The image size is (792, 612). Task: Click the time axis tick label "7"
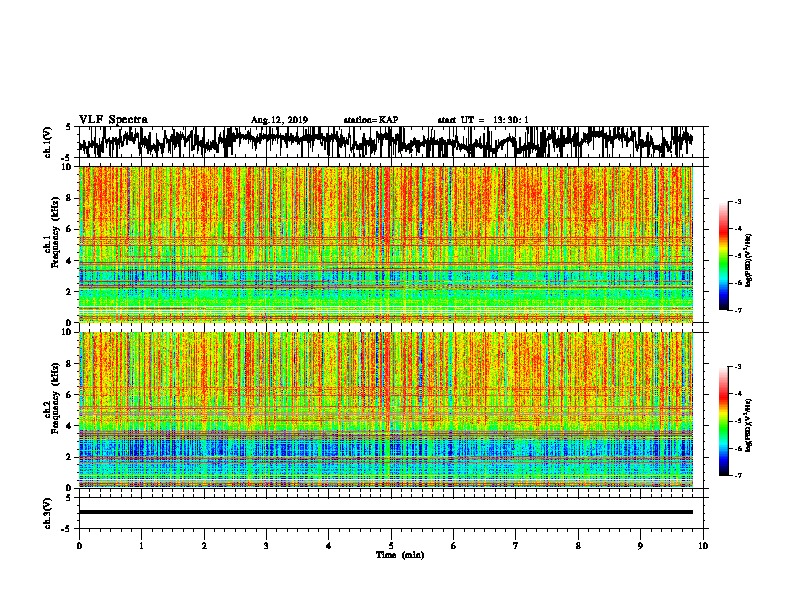click(x=516, y=545)
